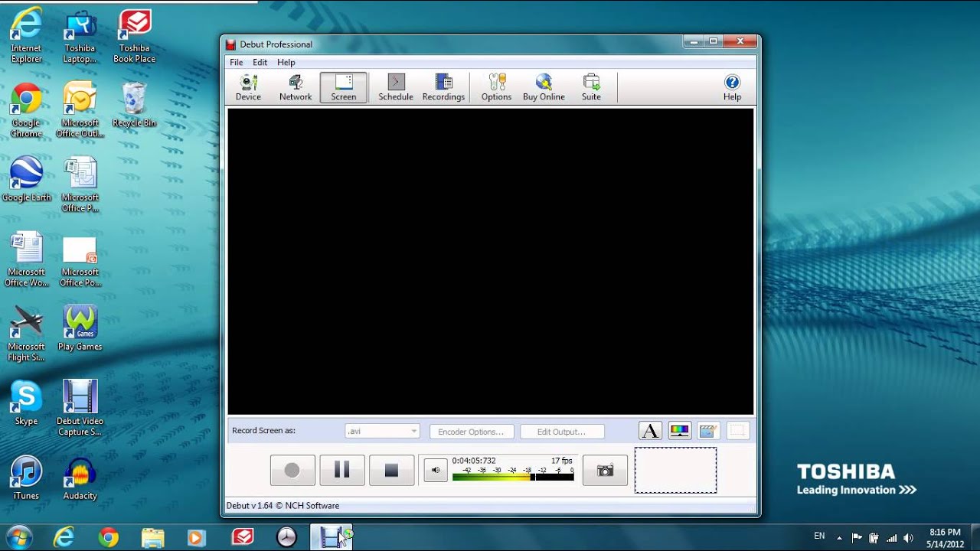Open iTunes desktop shortcut

[26, 478]
